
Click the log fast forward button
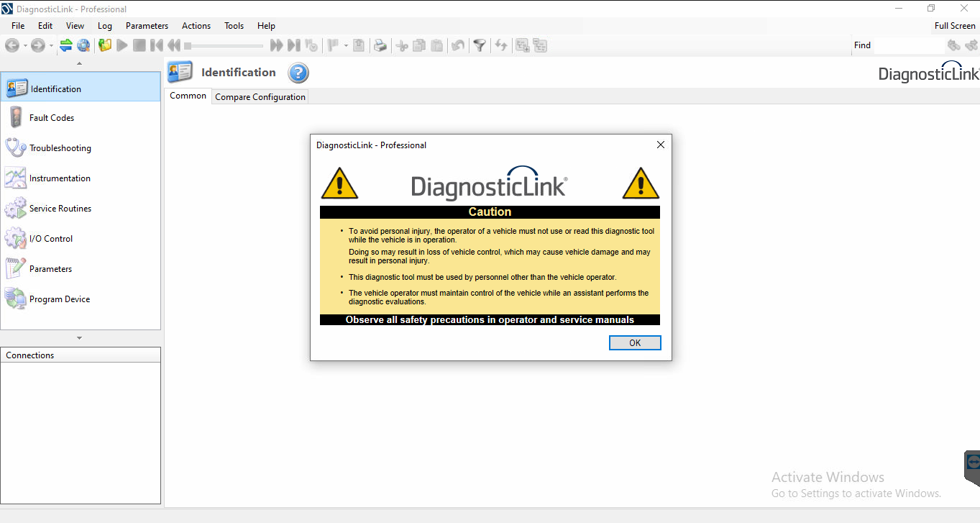point(276,45)
